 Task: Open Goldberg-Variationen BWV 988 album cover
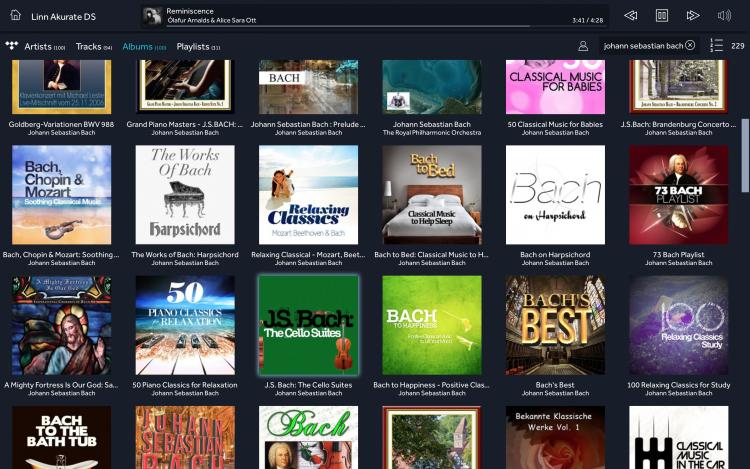[x=62, y=87]
